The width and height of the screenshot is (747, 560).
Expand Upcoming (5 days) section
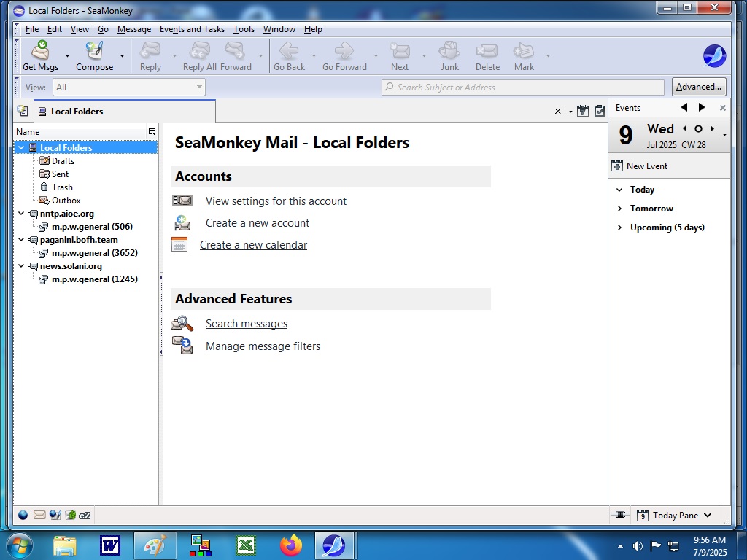coord(619,227)
